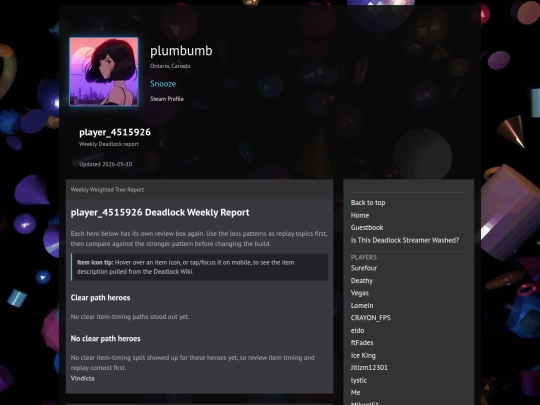
Task: Open player Jitizm12301's page
Action: [x=369, y=367]
